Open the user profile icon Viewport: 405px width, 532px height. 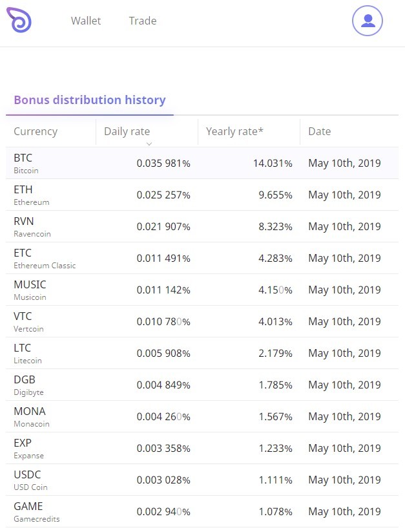[x=368, y=21]
